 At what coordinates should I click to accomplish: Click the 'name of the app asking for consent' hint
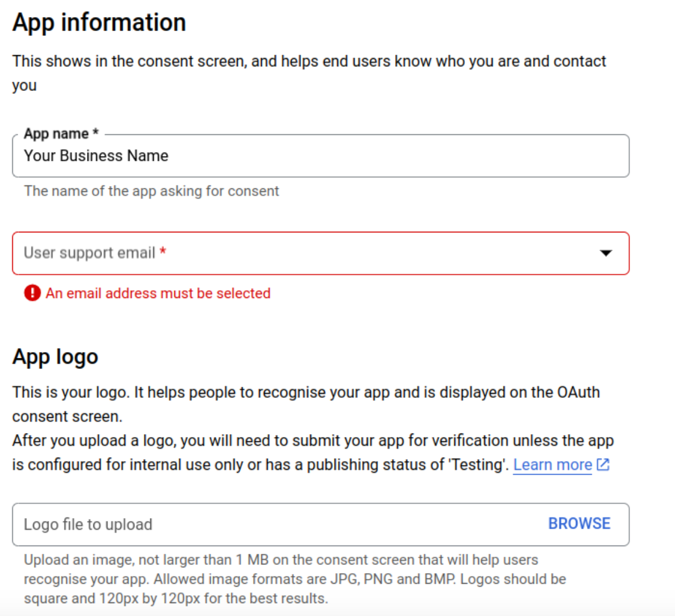tap(151, 191)
